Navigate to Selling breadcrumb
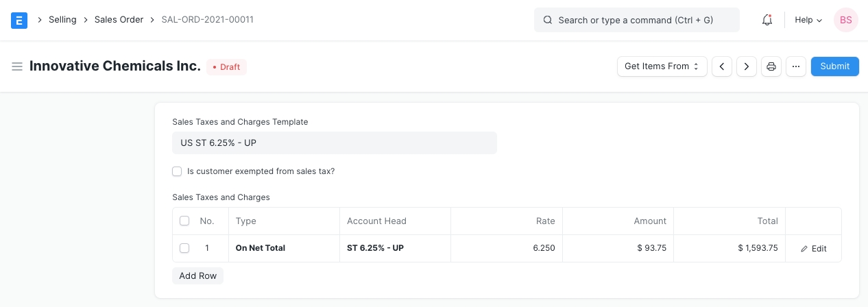This screenshot has height=307, width=868. (x=62, y=20)
